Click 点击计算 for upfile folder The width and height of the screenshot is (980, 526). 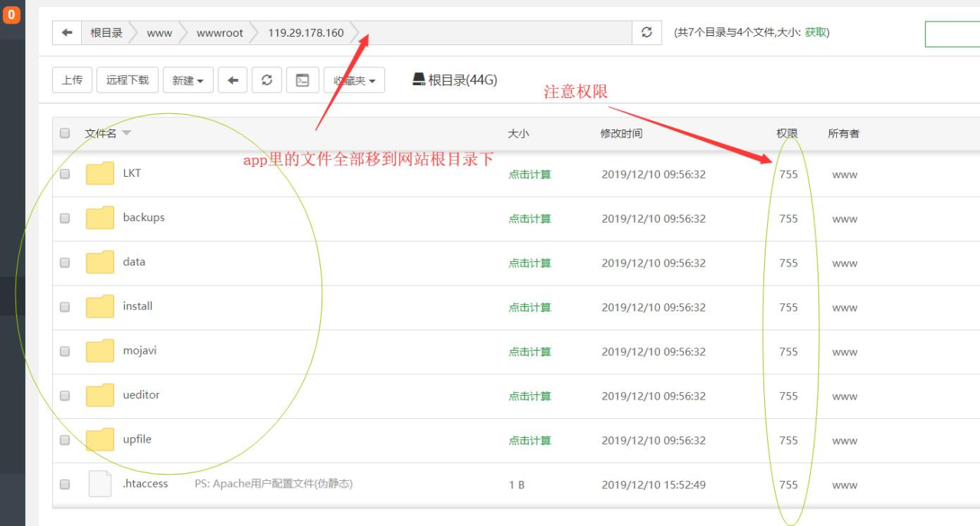530,441
